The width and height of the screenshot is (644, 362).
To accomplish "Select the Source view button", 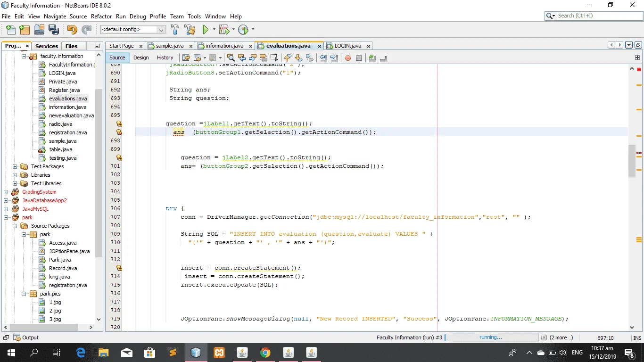I will [117, 58].
